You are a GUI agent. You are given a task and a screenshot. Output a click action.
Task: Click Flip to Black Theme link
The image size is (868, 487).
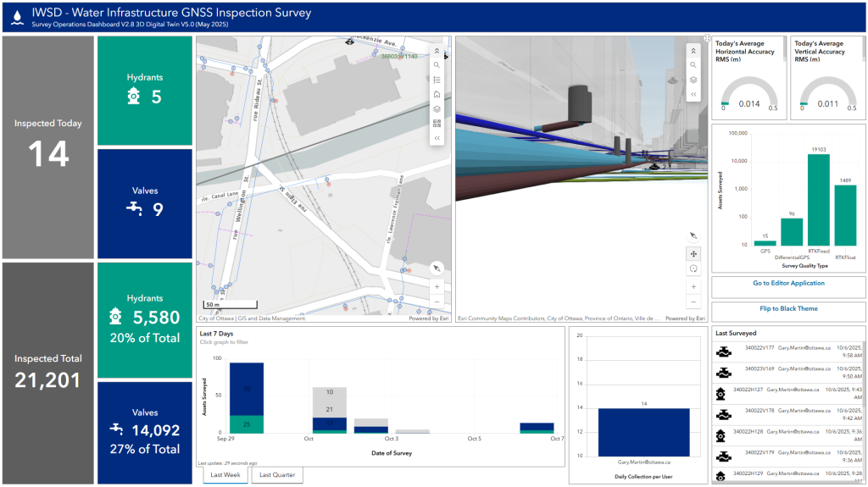click(788, 309)
